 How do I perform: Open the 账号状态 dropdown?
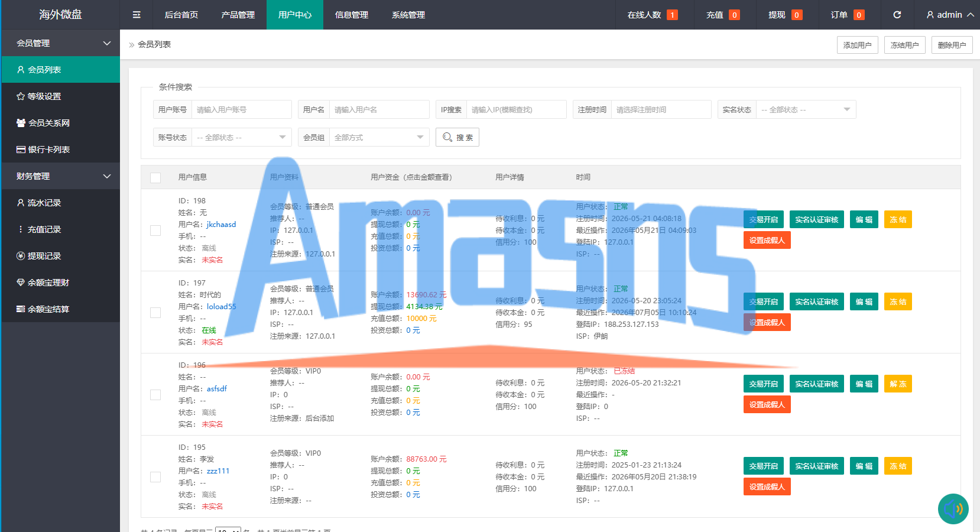242,137
